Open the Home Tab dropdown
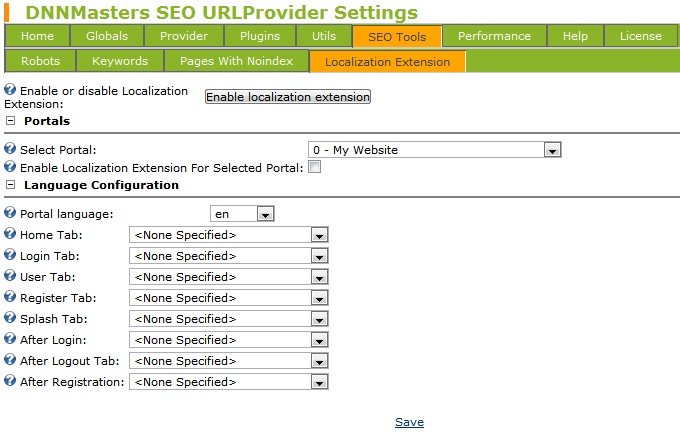This screenshot has height=440, width=680. [x=229, y=235]
